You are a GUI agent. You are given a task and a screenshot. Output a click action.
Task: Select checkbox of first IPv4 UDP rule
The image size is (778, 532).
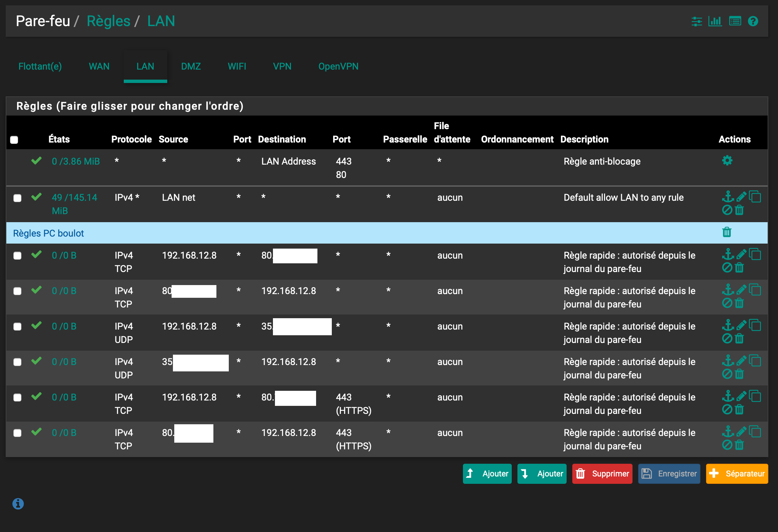(x=17, y=327)
